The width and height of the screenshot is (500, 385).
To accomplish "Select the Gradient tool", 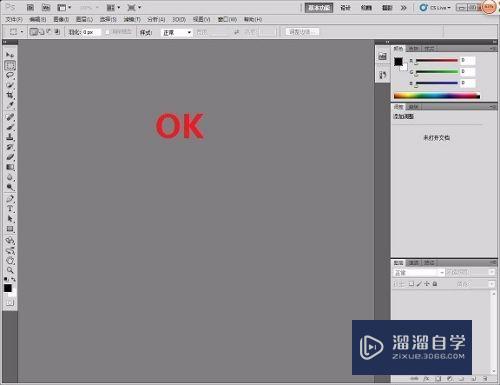I will point(10,167).
